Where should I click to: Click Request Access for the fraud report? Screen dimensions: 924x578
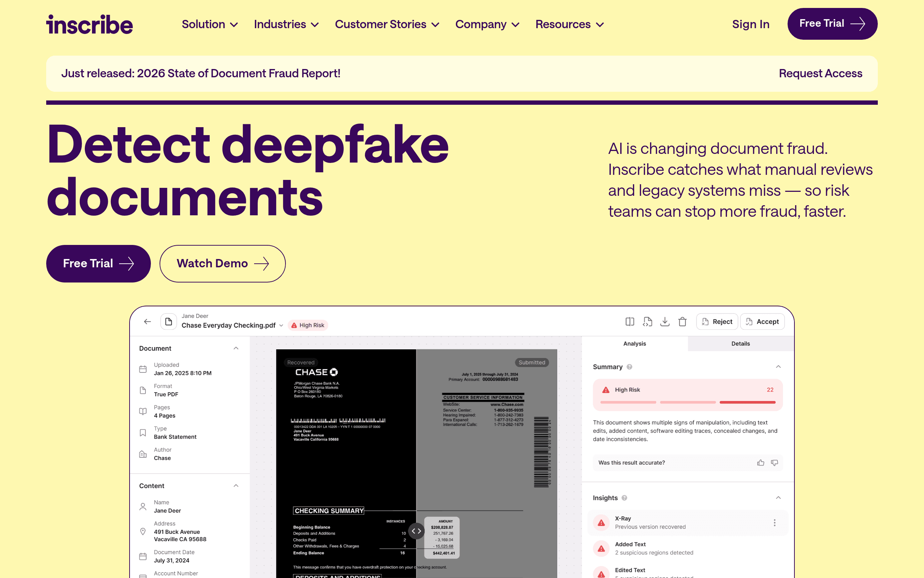point(820,73)
